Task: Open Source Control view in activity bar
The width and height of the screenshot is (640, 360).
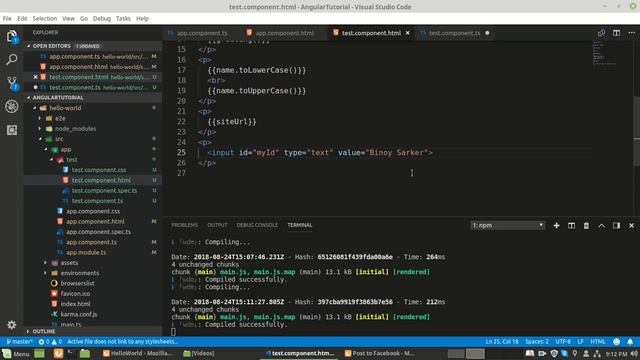Action: tap(12, 83)
